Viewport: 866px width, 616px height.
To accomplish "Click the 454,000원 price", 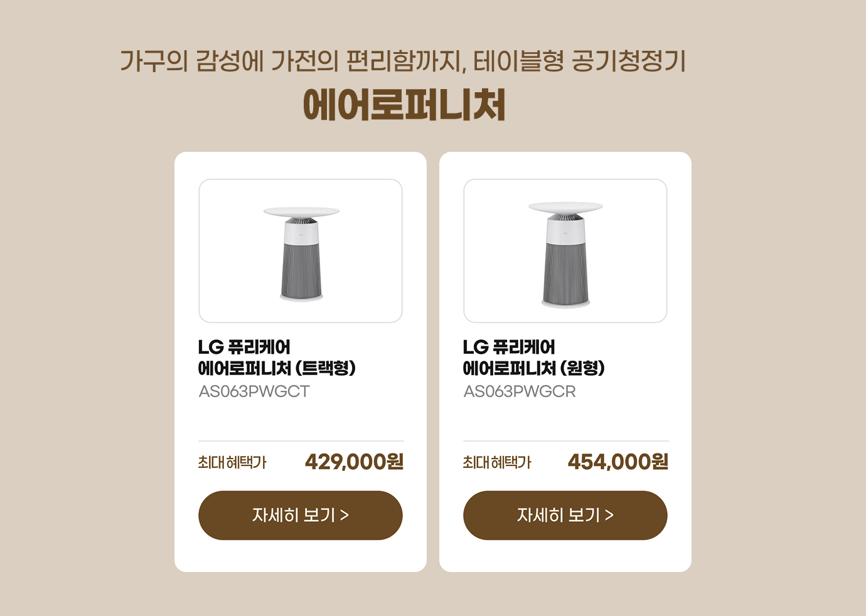I will (x=618, y=462).
